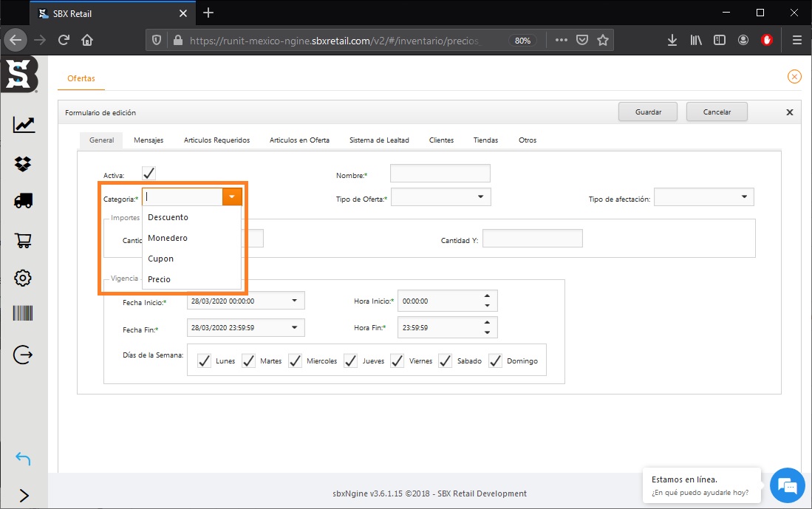Open the Firefox hamburger menu
This screenshot has width=812, height=509.
click(797, 40)
